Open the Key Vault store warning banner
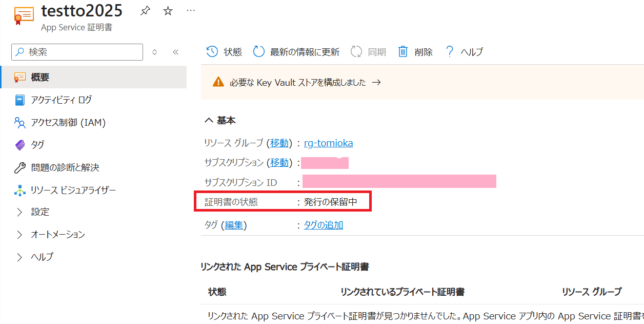Image resolution: width=644 pixels, height=324 pixels. coord(297,82)
